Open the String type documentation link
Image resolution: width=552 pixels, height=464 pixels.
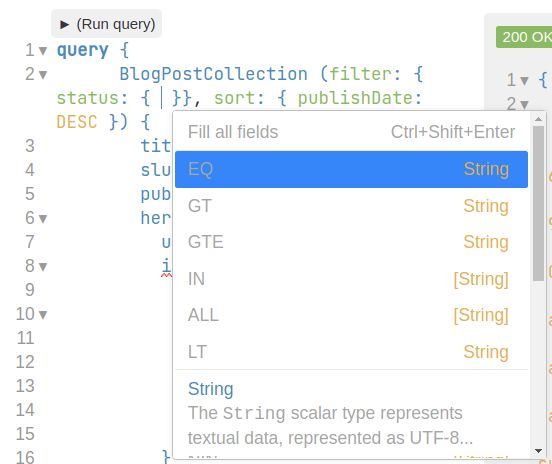pos(211,389)
